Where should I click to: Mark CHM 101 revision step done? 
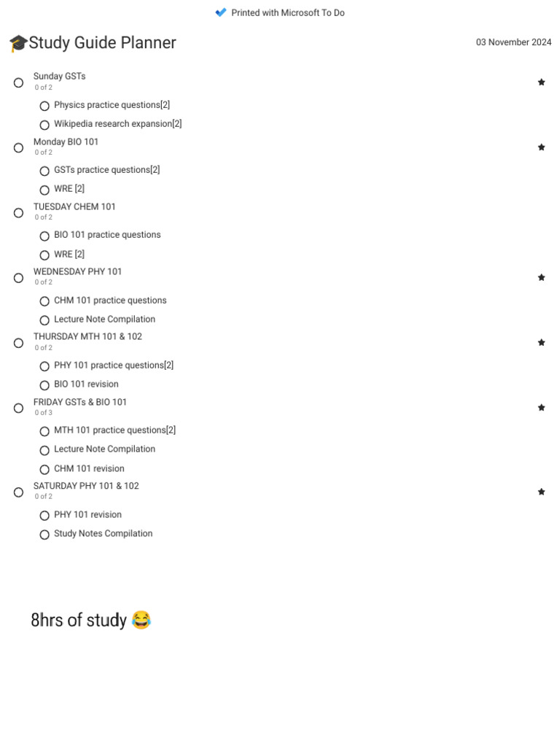point(44,469)
